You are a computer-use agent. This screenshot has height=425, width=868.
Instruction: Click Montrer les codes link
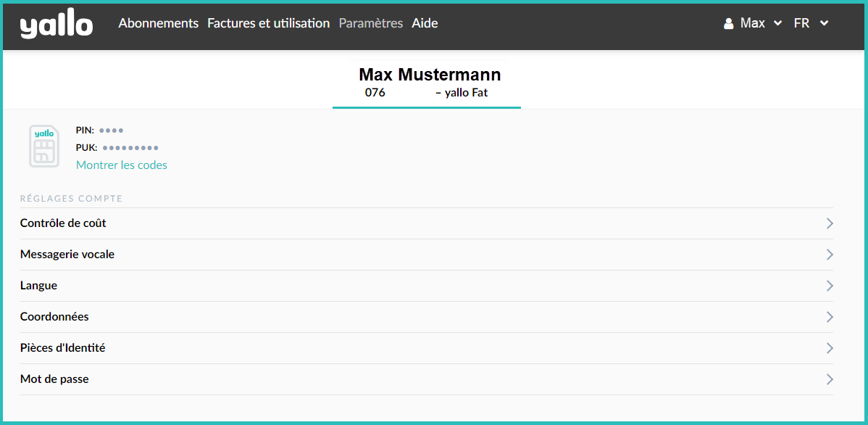122,165
